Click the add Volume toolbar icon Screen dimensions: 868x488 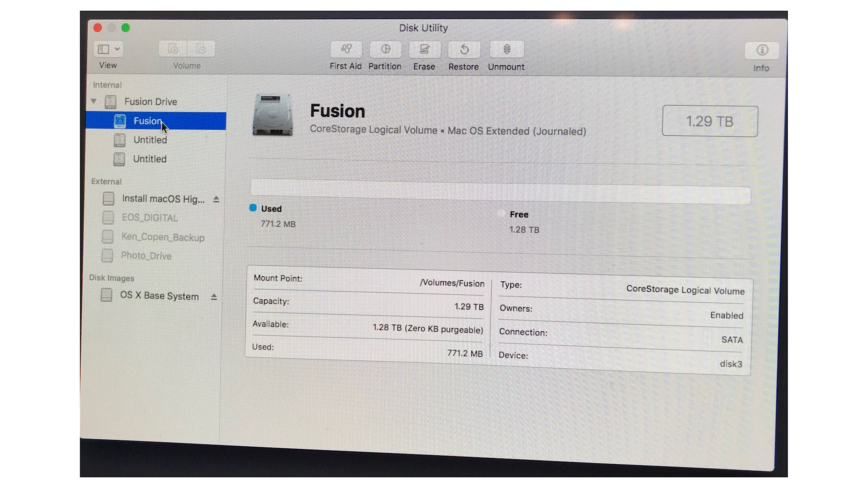point(173,49)
